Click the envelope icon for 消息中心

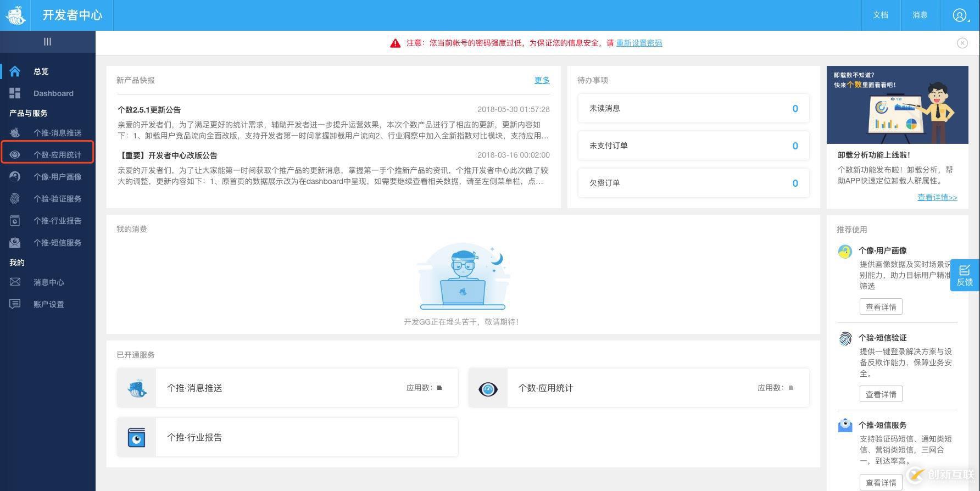pyautogui.click(x=15, y=282)
